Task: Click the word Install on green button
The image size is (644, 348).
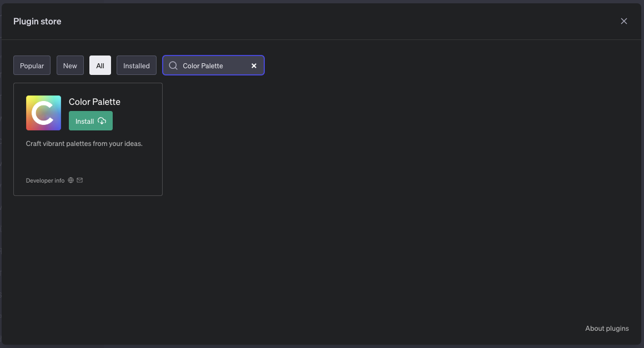Action: coord(85,121)
